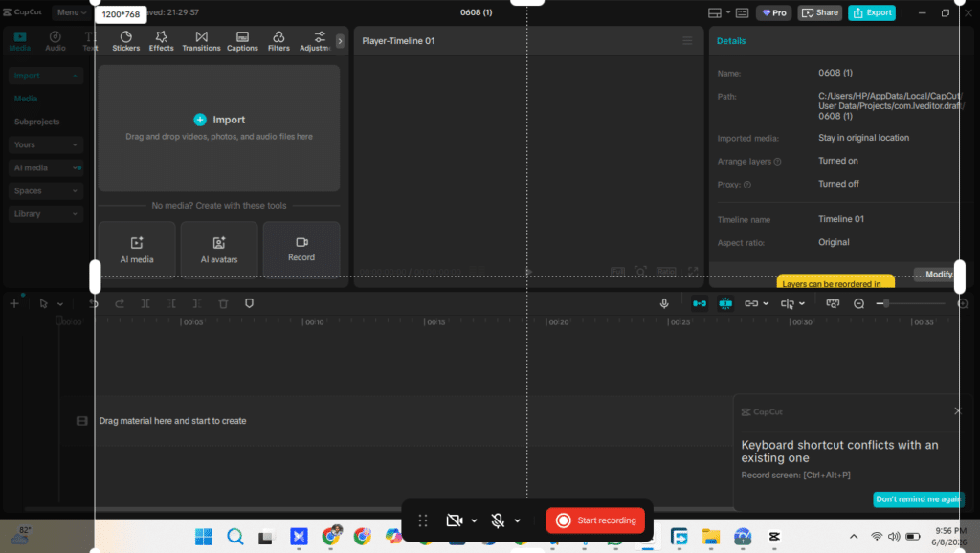Open the Adjustment tab
This screenshot has width=980, height=553.
pos(316,41)
